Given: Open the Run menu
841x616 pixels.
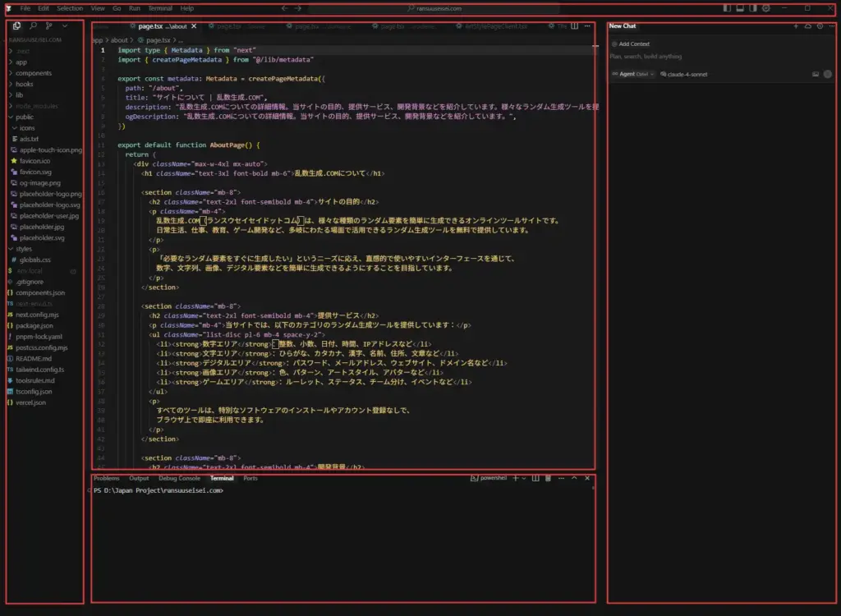Looking at the screenshot, I should (x=135, y=8).
